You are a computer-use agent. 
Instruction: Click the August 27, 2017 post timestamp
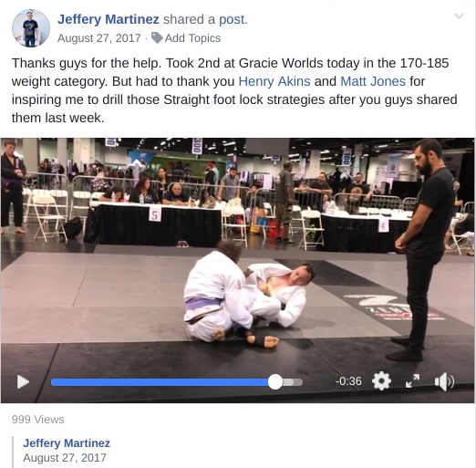tap(99, 38)
